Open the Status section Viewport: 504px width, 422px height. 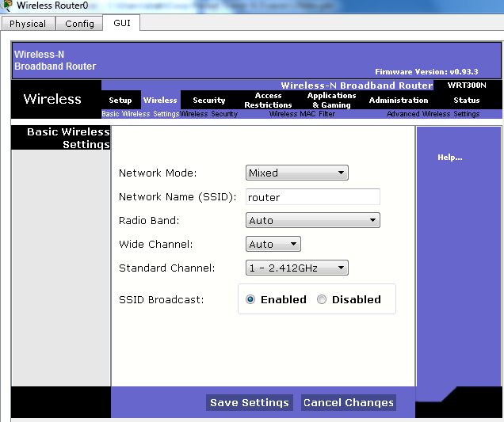coord(467,101)
